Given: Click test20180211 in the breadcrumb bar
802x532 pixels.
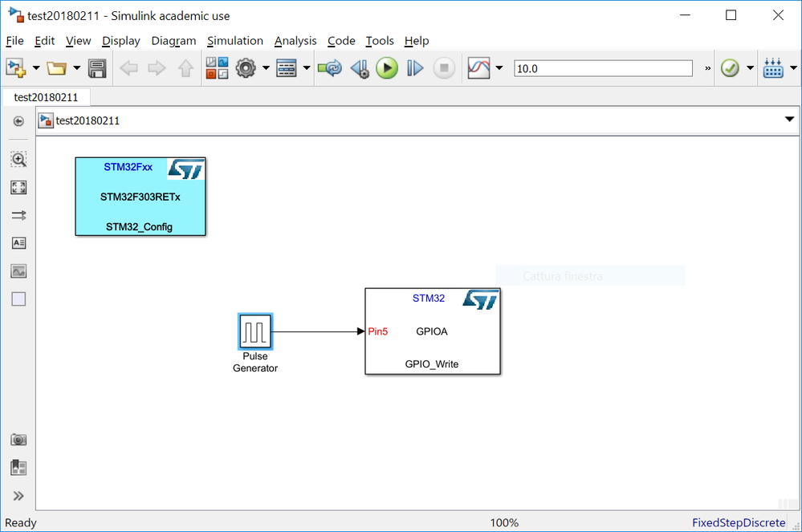Looking at the screenshot, I should pyautogui.click(x=88, y=120).
